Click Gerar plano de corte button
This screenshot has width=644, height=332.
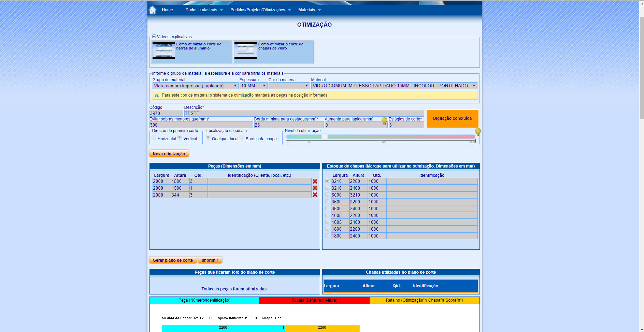click(x=173, y=260)
